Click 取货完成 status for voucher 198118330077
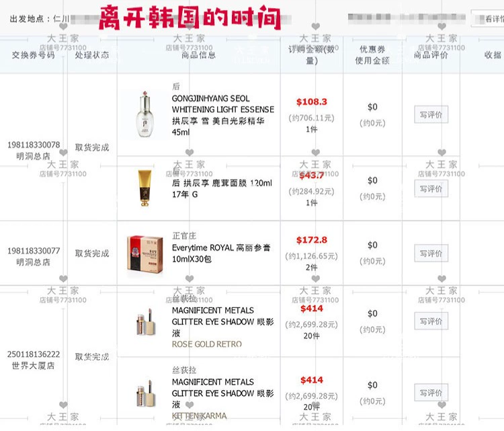 92,253
